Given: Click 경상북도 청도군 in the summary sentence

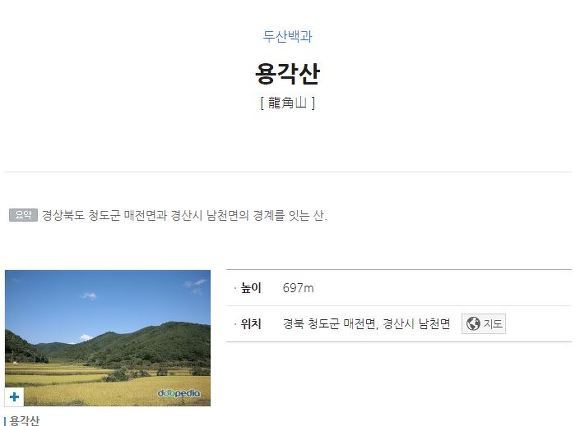Looking at the screenshot, I should (81, 215).
